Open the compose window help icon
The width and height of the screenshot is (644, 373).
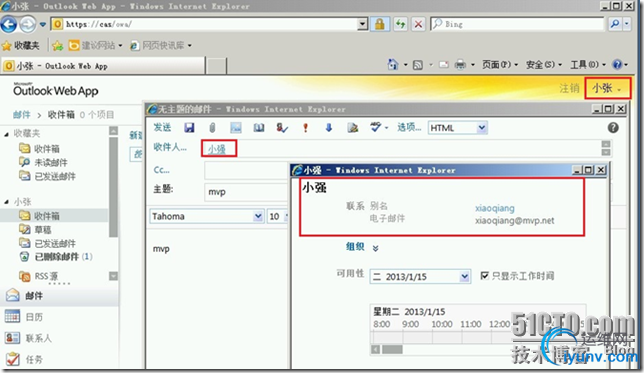[613, 128]
